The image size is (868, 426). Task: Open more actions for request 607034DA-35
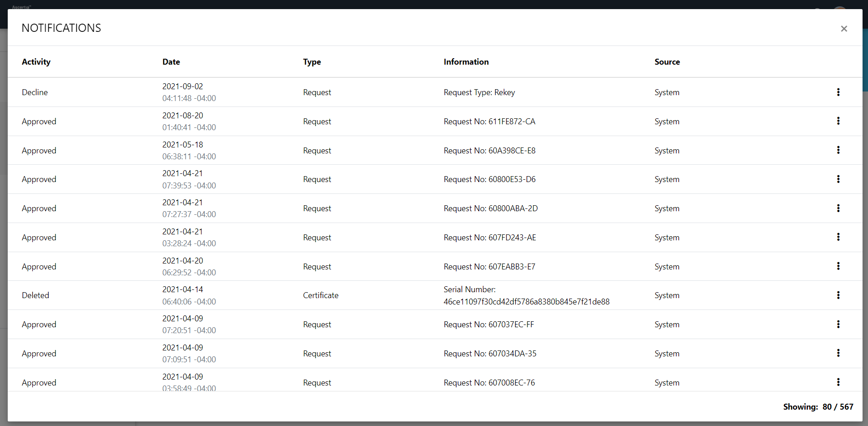(838, 353)
